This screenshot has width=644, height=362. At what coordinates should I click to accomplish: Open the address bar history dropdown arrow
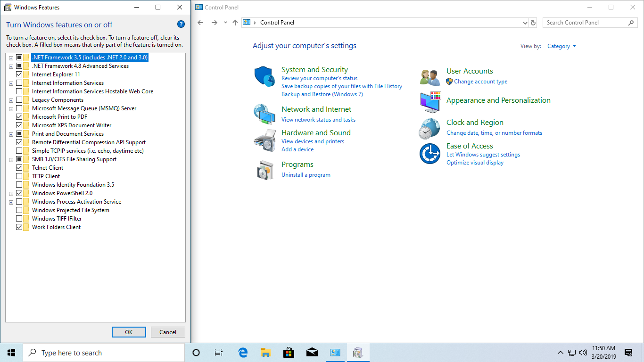click(525, 23)
